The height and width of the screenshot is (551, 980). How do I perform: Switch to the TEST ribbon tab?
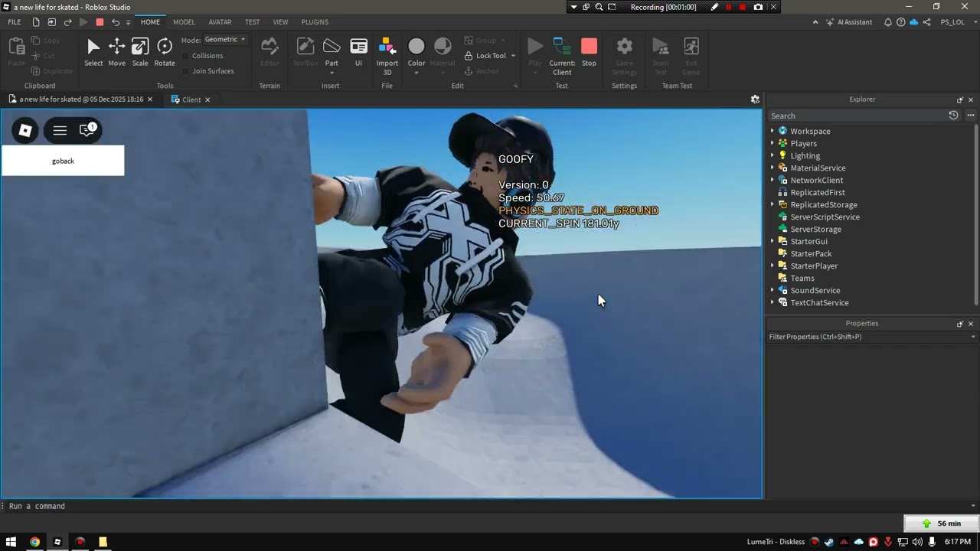(x=252, y=22)
